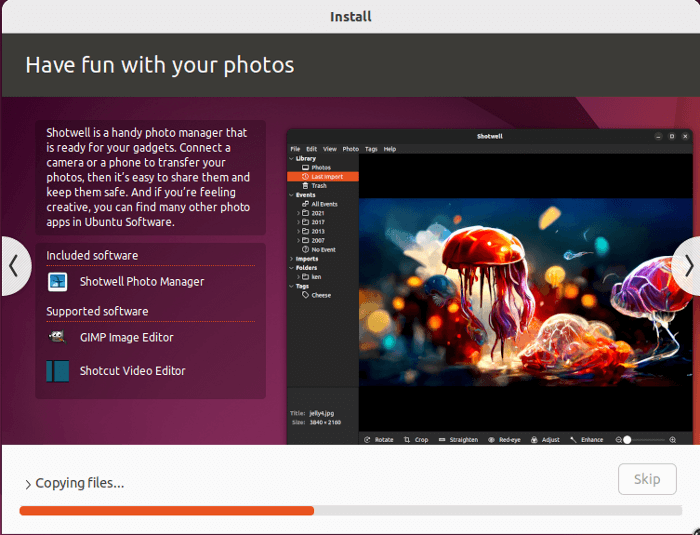
Task: Click the Skip button
Action: pos(647,479)
